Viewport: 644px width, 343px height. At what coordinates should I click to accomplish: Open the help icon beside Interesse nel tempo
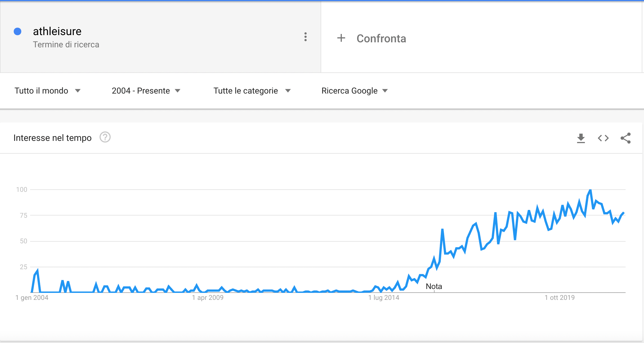pyautogui.click(x=105, y=137)
